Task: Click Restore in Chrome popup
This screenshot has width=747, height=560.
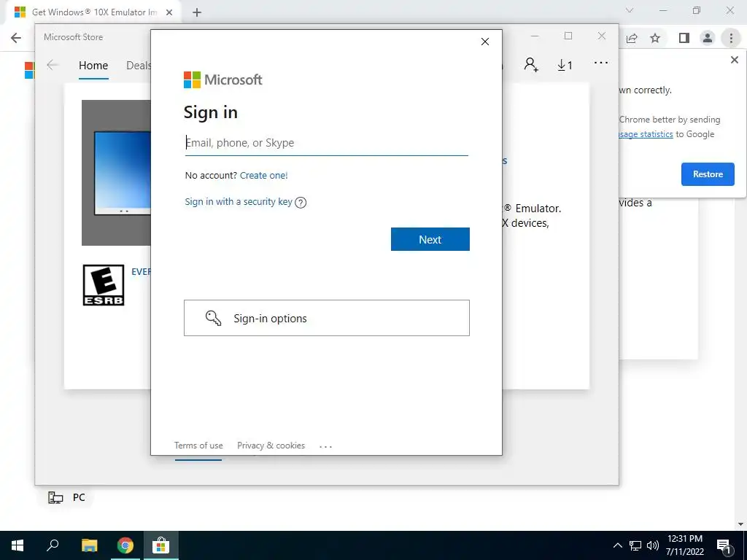Action: tap(708, 174)
